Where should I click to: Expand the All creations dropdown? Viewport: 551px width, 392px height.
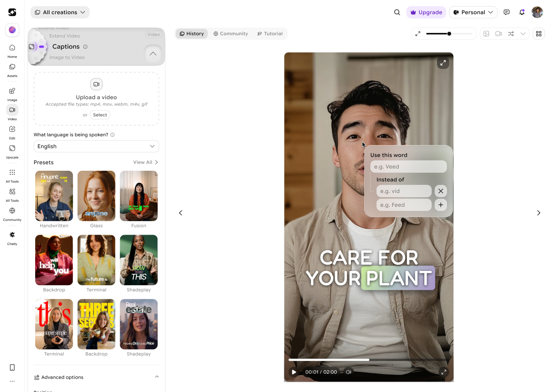tap(60, 12)
